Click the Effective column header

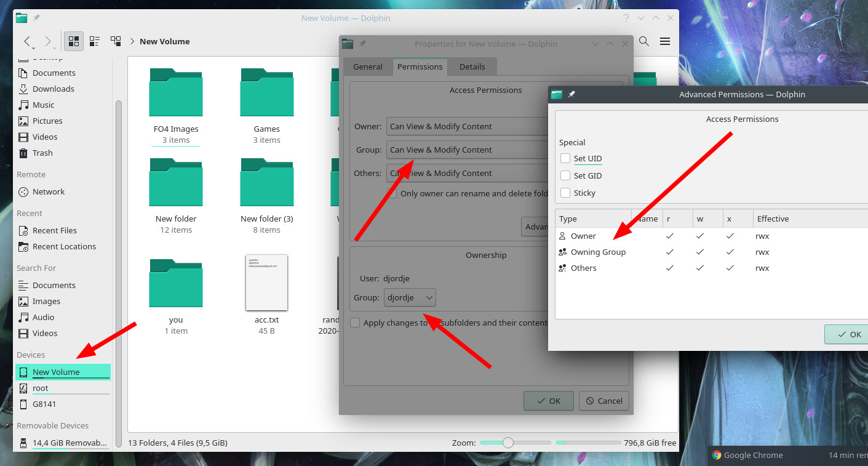click(x=810, y=219)
